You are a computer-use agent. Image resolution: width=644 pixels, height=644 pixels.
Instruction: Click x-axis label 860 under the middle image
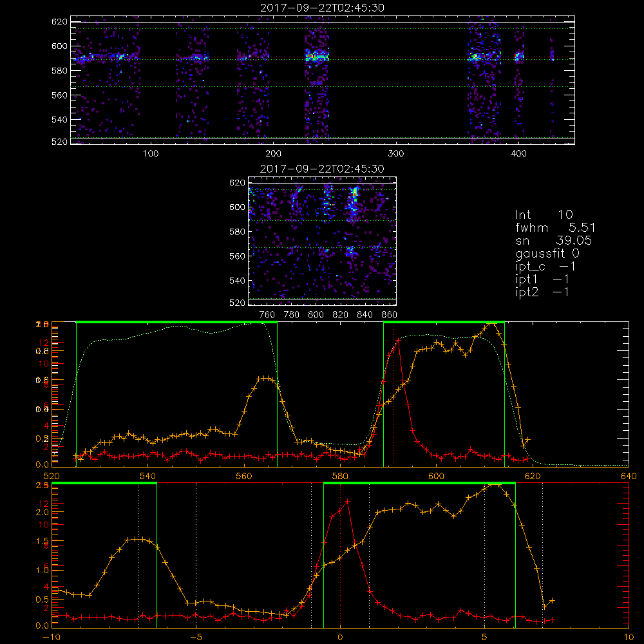pos(390,315)
